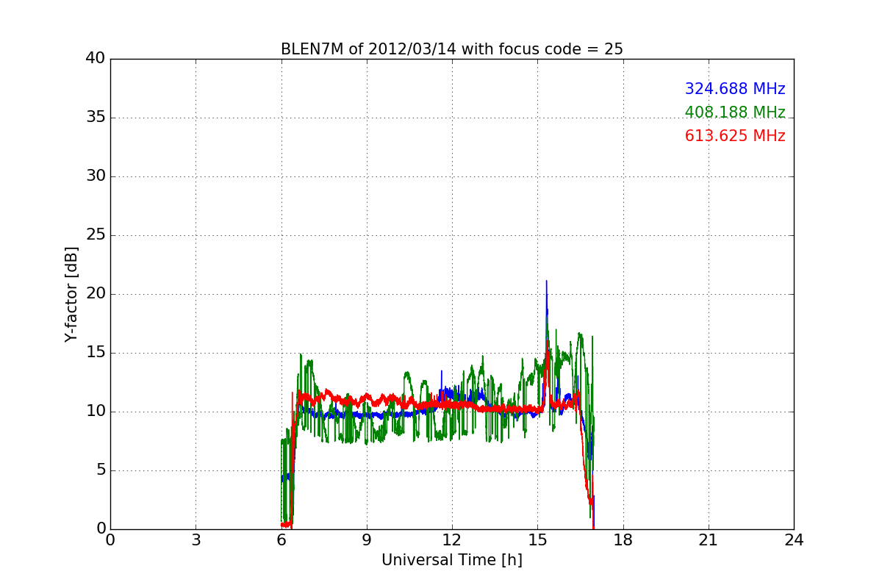
Task: Click the y-axis tick label '20'
Action: click(96, 294)
